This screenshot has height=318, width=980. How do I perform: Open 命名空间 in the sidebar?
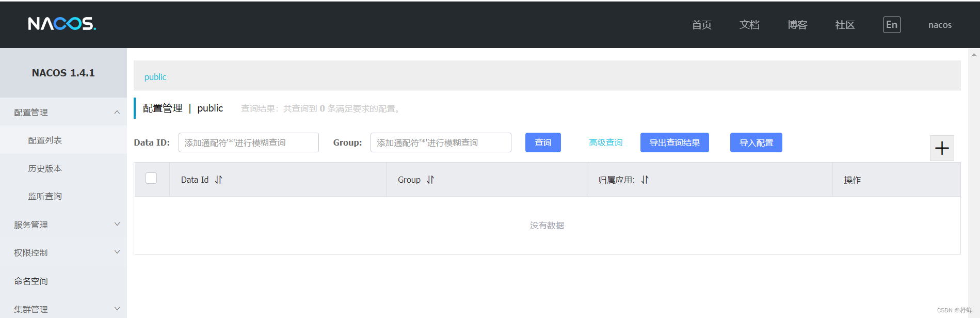[63, 281]
